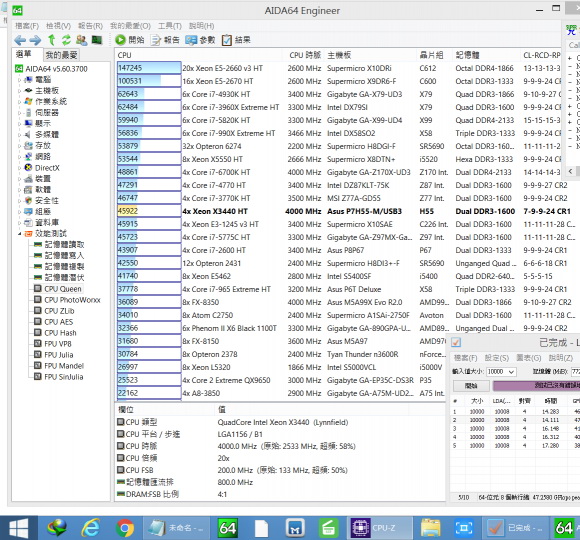Expand the 作業系統 tree node
Viewport: 580px width, 540px height.
20,102
